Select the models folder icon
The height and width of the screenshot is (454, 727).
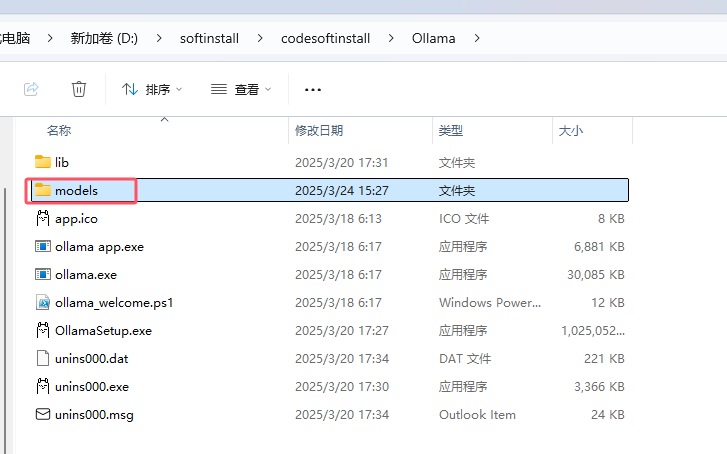click(43, 190)
